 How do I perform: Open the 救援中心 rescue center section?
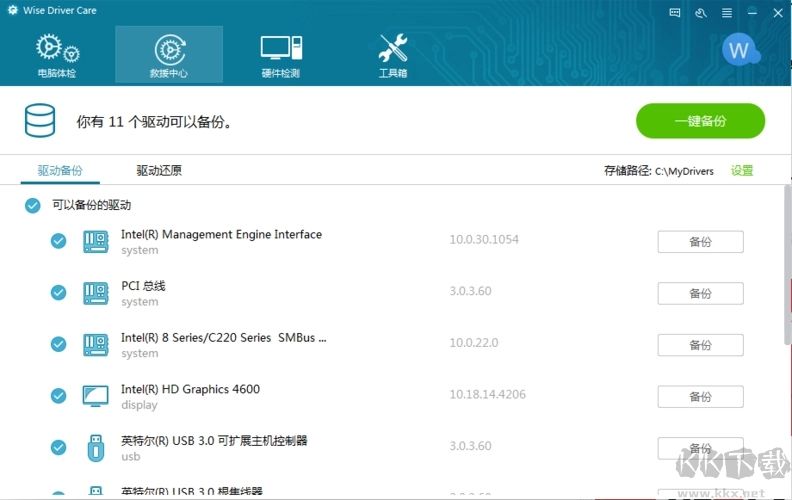pos(169,55)
